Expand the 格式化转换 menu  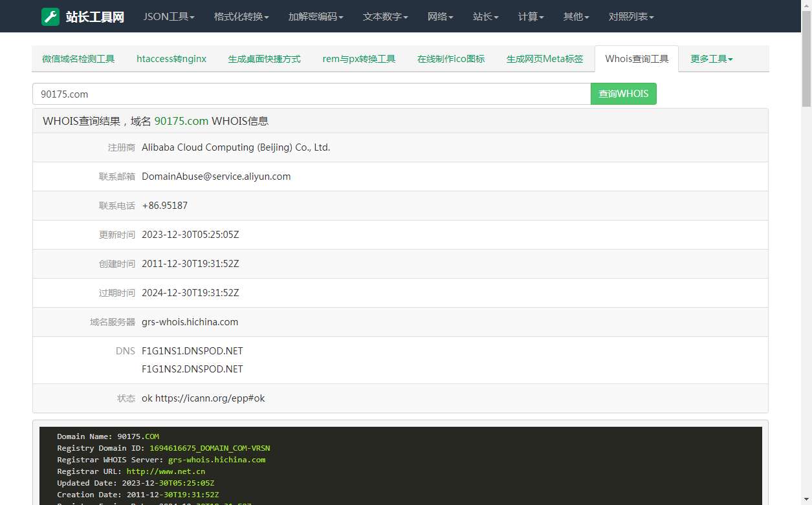(241, 17)
